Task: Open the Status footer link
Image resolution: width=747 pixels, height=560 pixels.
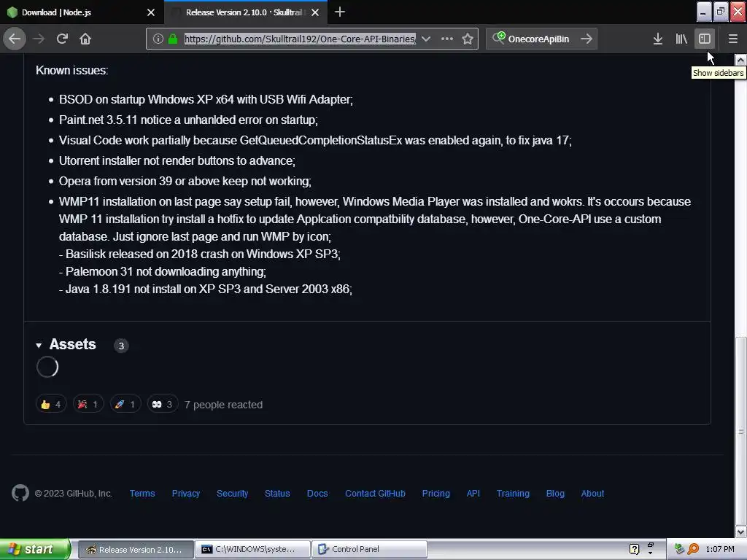Action: pos(277,494)
